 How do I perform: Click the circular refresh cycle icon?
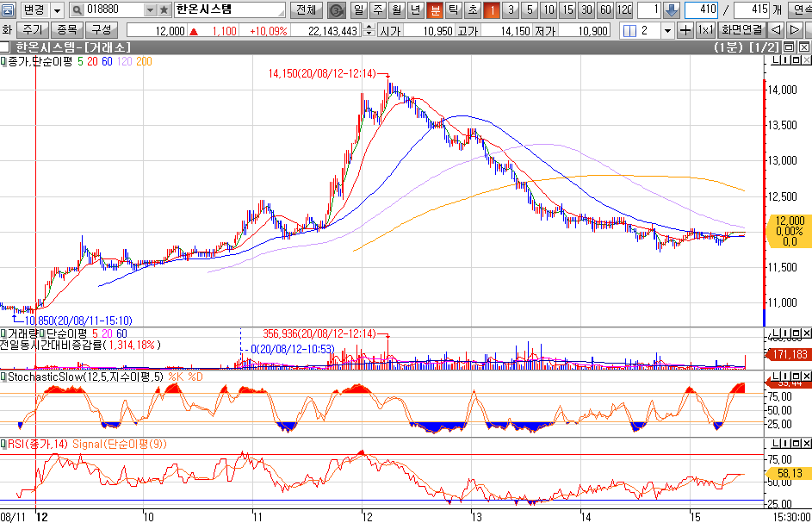pos(337,9)
